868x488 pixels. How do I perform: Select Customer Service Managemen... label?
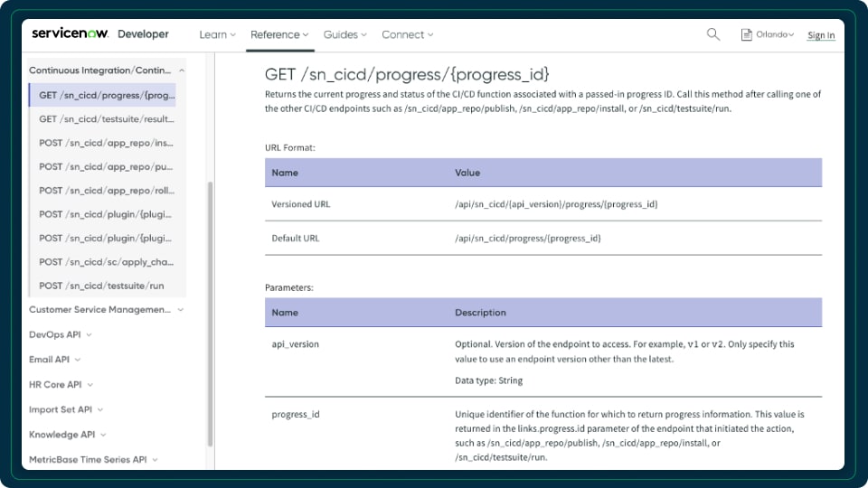coord(99,309)
